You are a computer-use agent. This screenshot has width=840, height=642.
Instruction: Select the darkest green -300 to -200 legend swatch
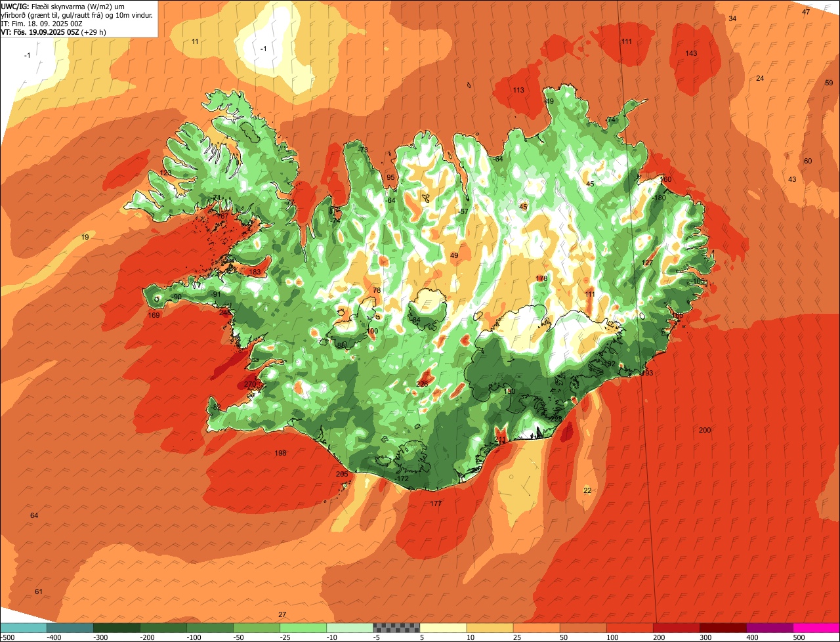pyautogui.click(x=117, y=628)
